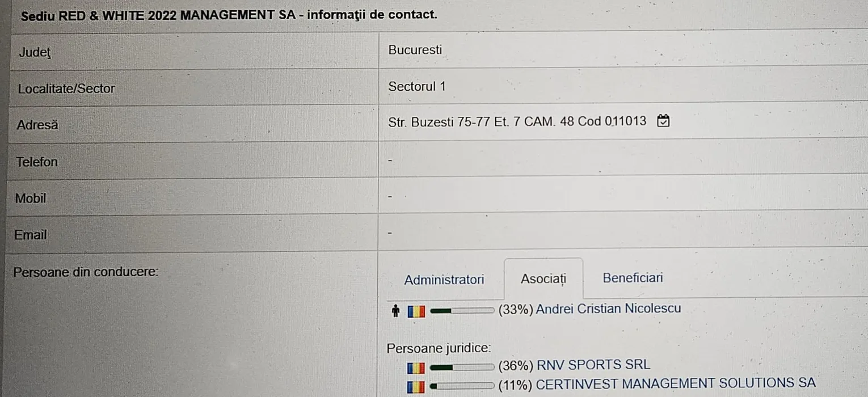
Task: Click the person icon next to Andrei Cristian Nicolescu
Action: [396, 310]
